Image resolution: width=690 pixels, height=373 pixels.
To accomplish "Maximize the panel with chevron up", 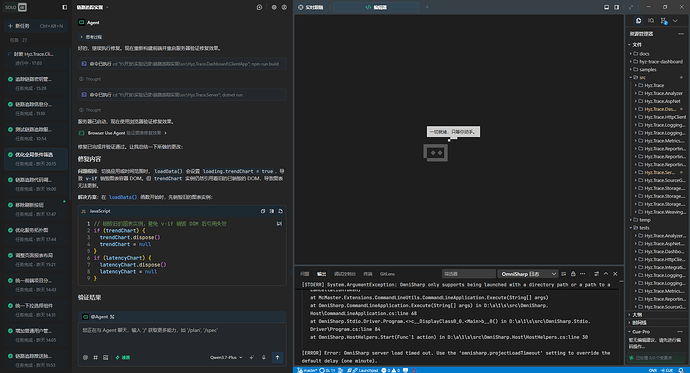I will click(x=606, y=274).
